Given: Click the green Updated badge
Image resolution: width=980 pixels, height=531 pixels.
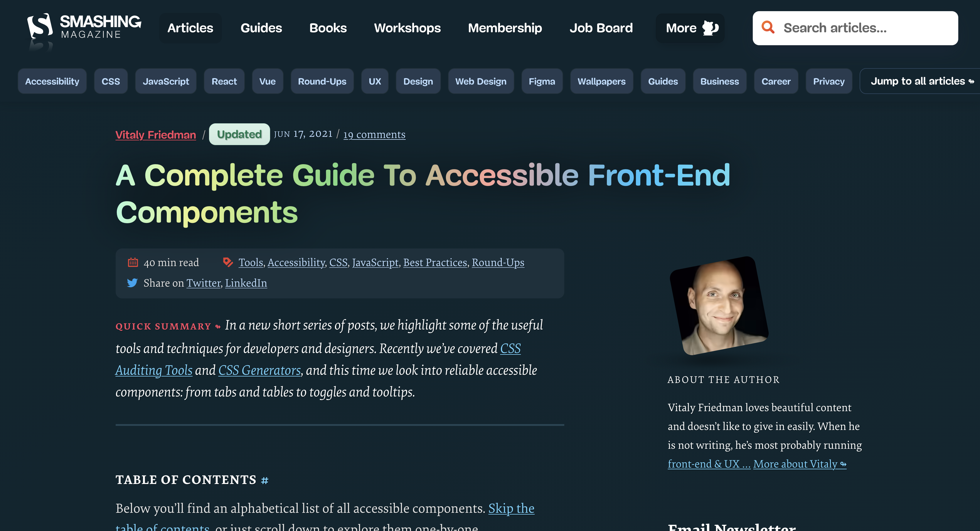Looking at the screenshot, I should pyautogui.click(x=239, y=134).
